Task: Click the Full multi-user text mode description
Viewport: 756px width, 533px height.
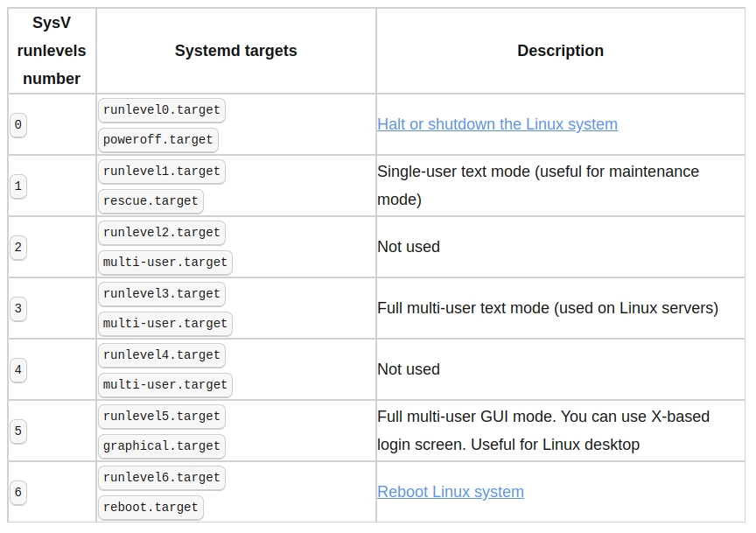Action: point(548,308)
